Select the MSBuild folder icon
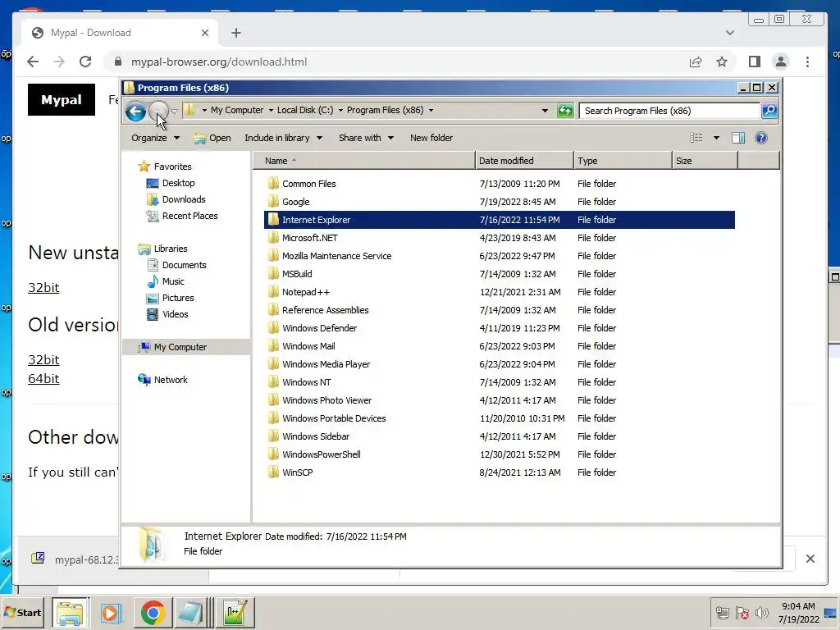 point(273,274)
